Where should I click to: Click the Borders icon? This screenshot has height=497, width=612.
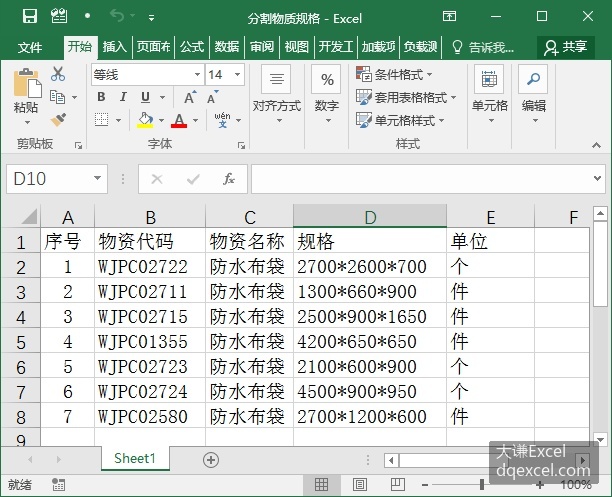click(x=101, y=120)
